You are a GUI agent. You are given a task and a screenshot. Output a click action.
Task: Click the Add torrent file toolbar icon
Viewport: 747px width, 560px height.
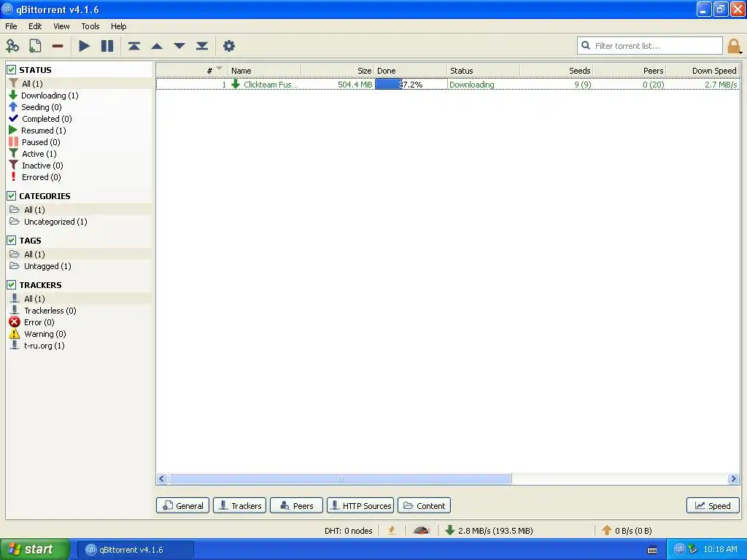[x=35, y=46]
